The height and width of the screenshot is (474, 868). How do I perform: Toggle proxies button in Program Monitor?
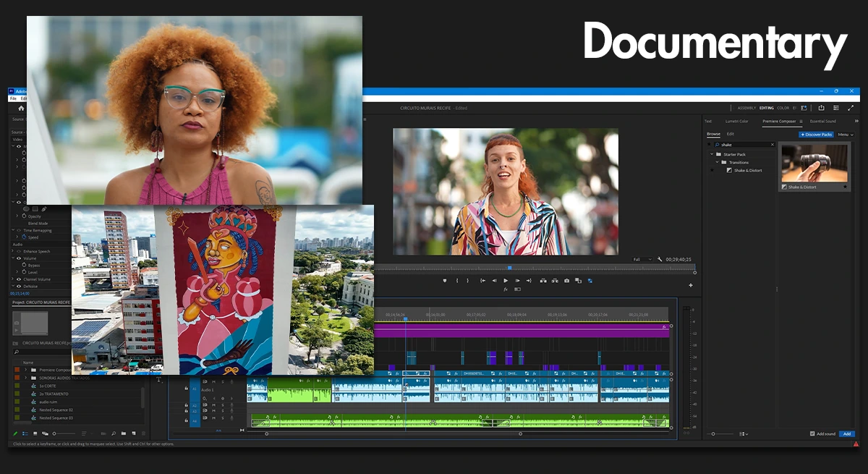coord(590,281)
